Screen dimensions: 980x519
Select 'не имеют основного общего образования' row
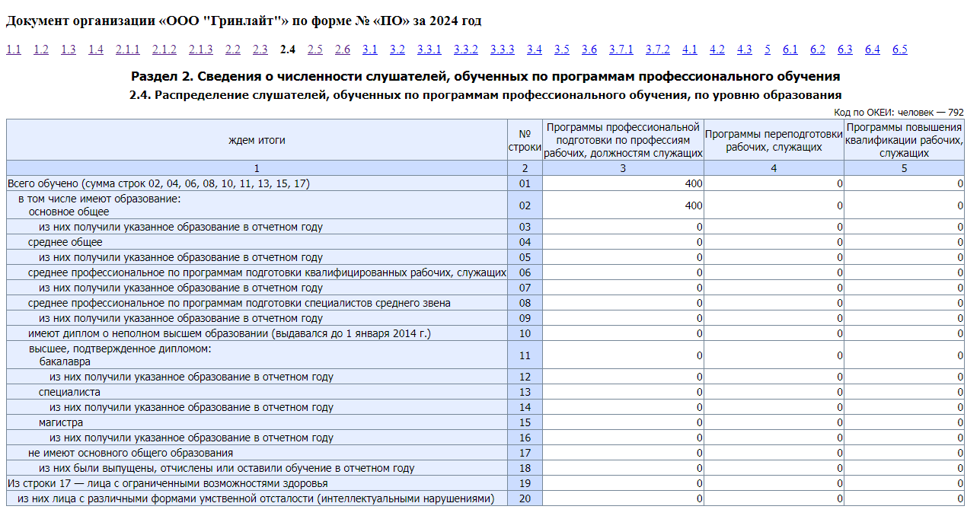(x=257, y=453)
